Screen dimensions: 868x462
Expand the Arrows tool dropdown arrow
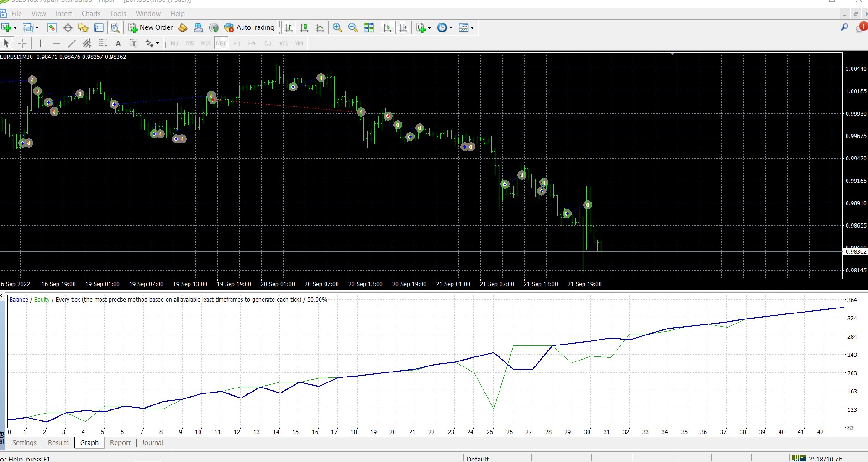(158, 43)
